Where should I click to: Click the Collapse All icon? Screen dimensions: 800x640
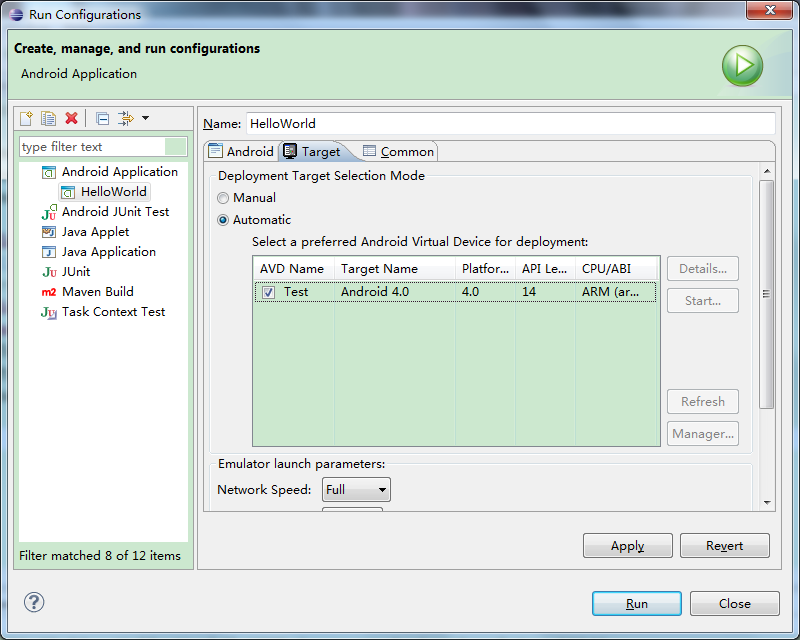click(102, 118)
